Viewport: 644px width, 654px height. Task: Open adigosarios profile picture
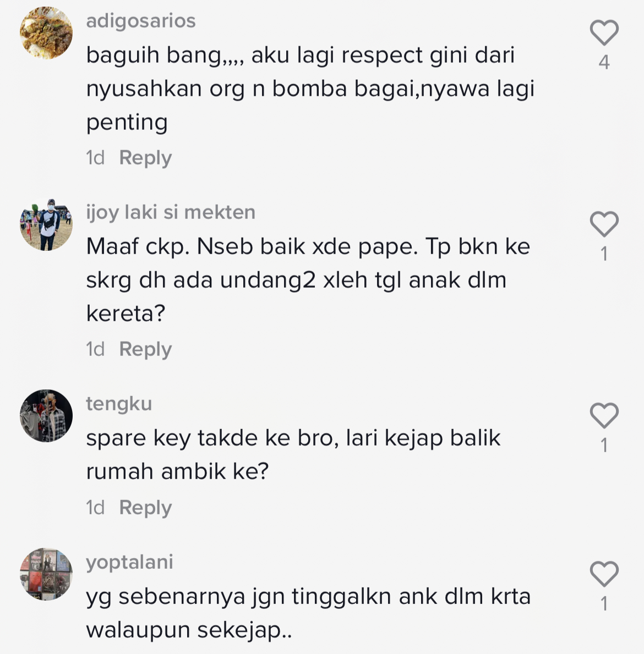point(46,33)
